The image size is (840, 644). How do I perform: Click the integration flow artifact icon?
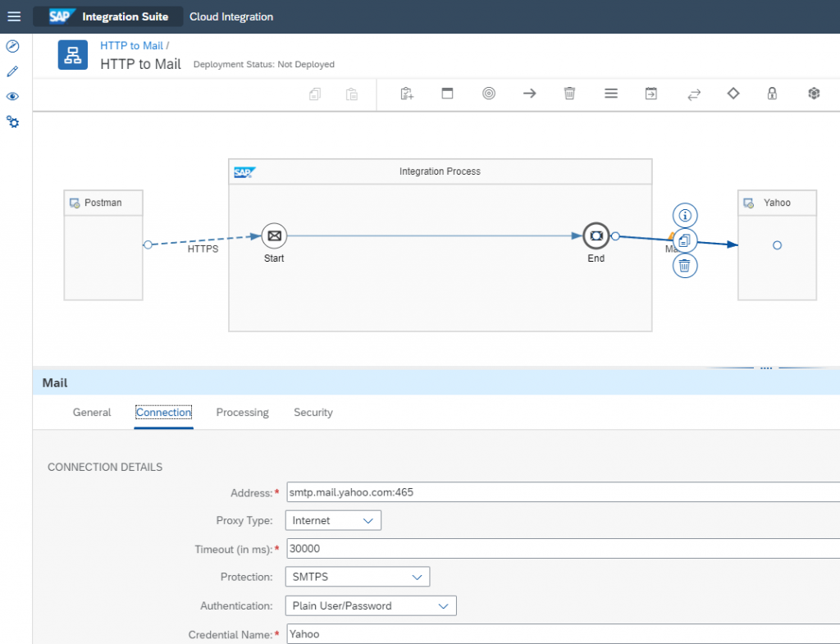pyautogui.click(x=73, y=55)
